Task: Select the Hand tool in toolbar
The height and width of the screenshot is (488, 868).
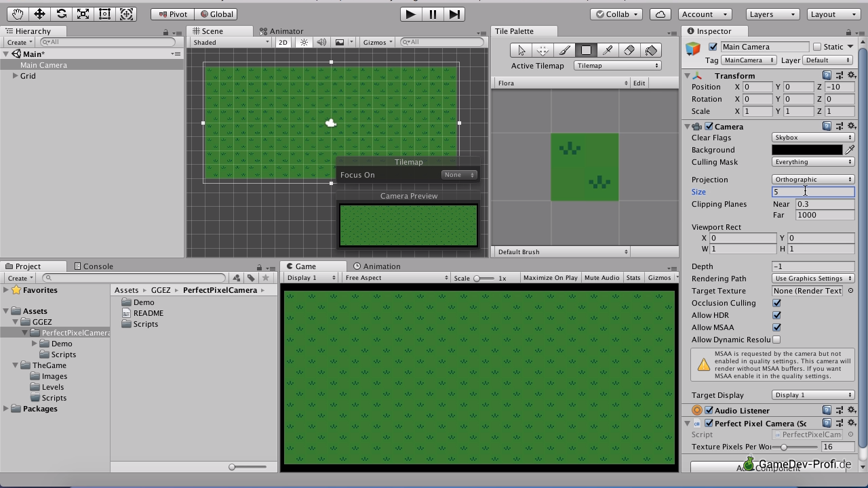Action: 18,14
